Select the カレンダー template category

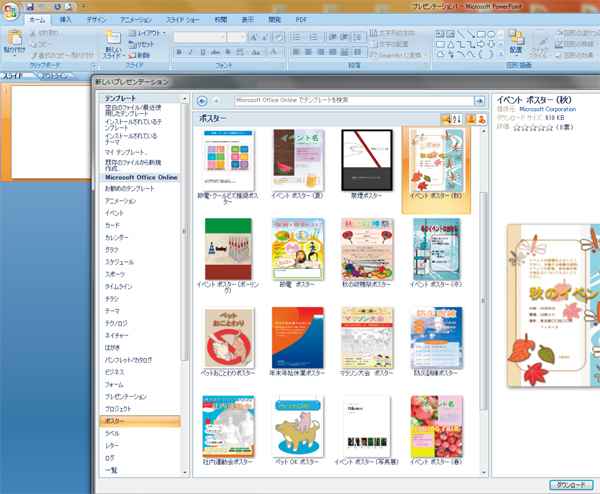tap(117, 238)
